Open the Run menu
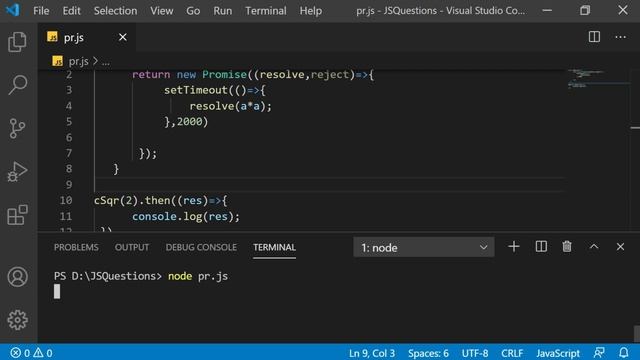 (x=222, y=11)
